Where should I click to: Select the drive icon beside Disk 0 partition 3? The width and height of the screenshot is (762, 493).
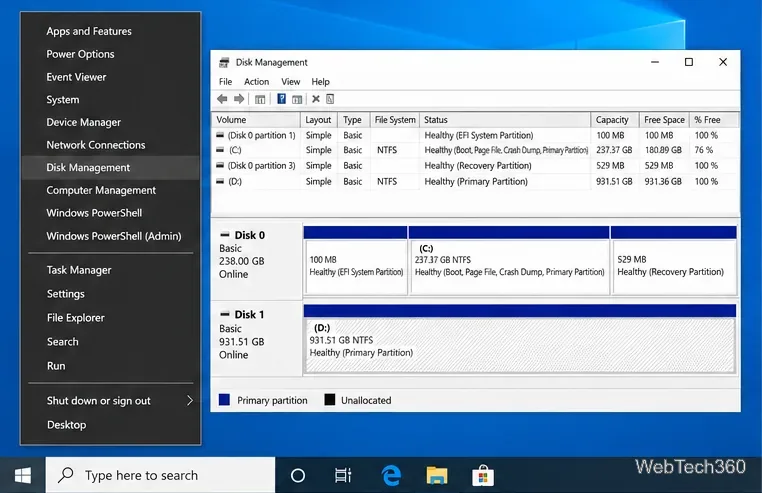point(220,165)
